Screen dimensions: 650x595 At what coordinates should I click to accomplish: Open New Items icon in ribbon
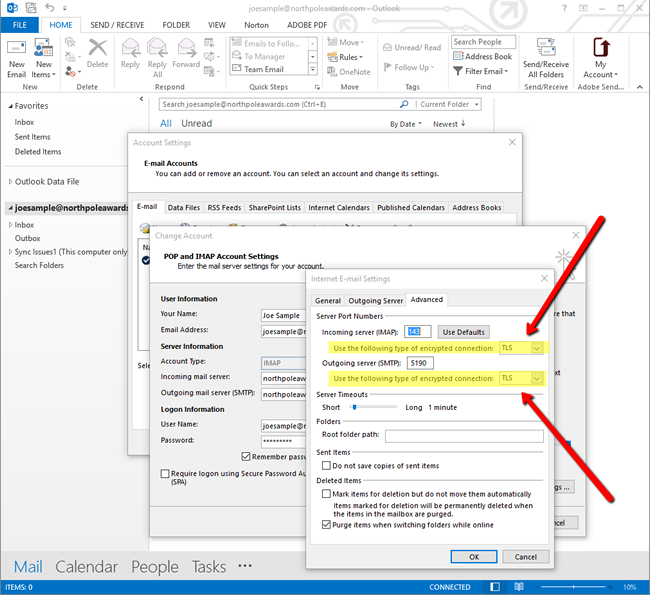(x=43, y=48)
